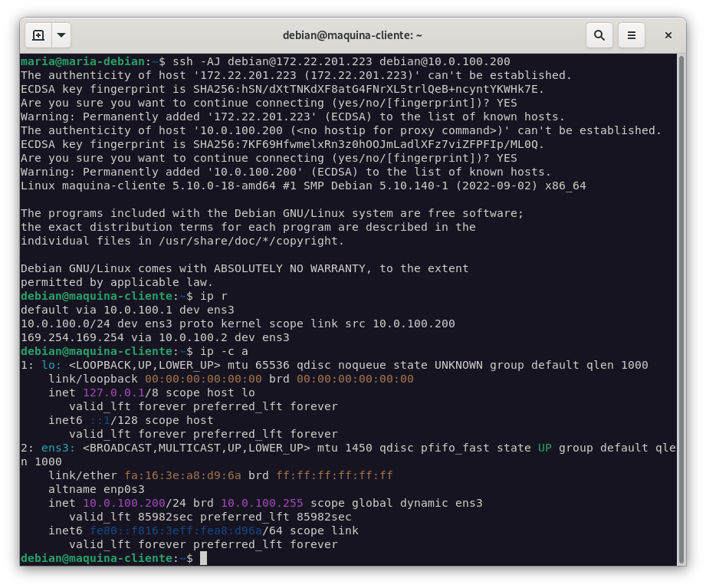Close the terminal window

[668, 35]
